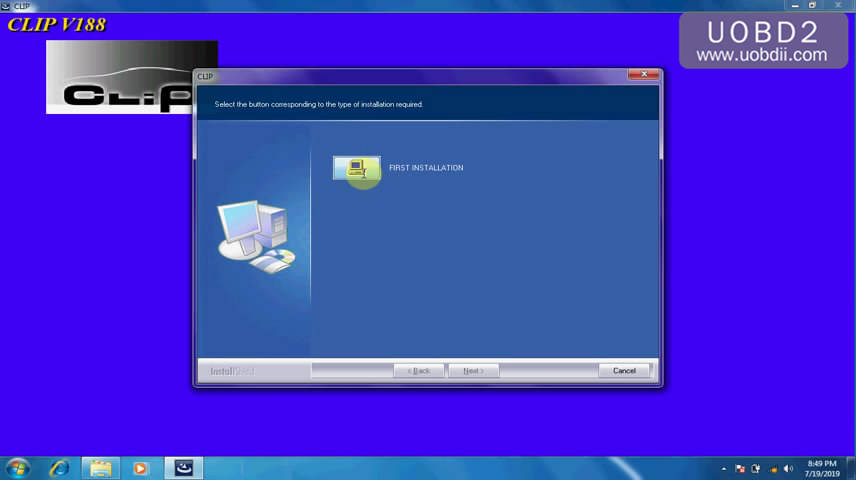The image size is (856, 480).
Task: Close the CLIP installer dialog
Action: pyautogui.click(x=642, y=76)
